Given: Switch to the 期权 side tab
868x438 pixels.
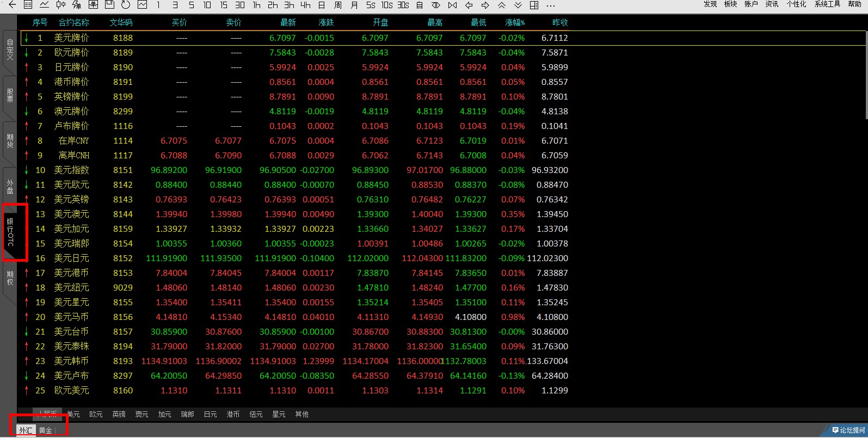Looking at the screenshot, I should 10,277.
